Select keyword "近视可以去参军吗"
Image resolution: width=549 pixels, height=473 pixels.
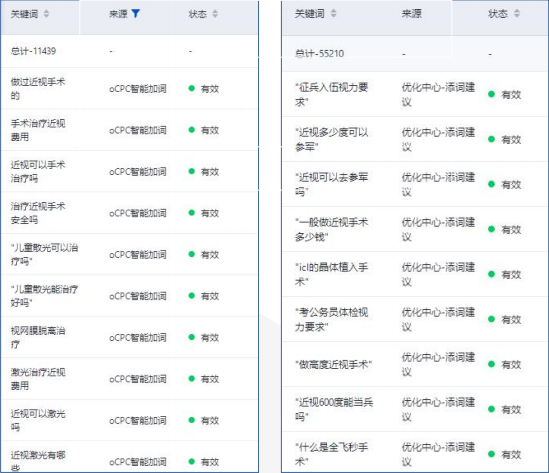(331, 185)
